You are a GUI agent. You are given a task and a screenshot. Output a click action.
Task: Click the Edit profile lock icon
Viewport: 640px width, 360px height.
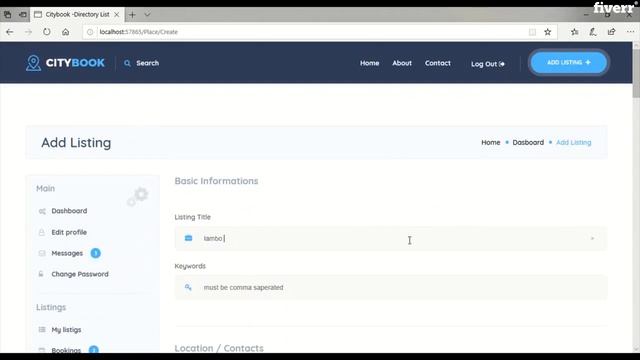coord(41,232)
